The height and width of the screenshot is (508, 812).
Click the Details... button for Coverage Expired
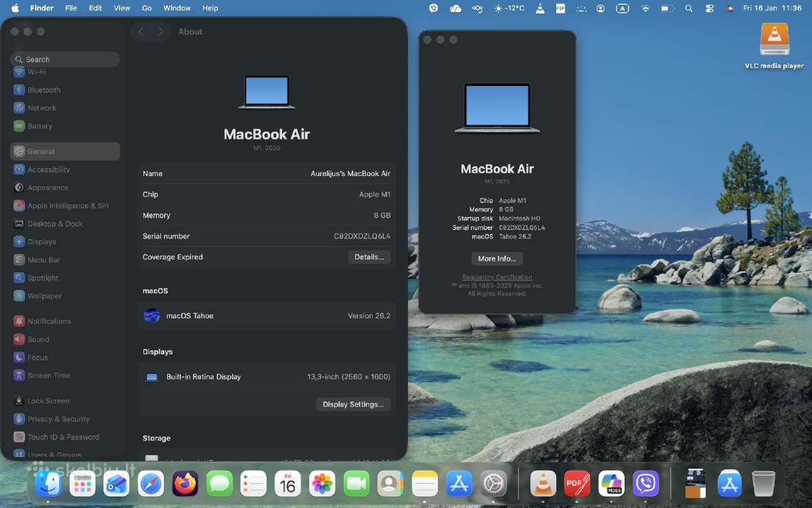[369, 257]
